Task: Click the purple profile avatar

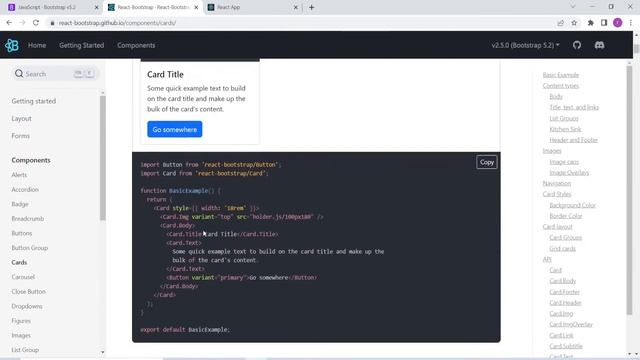Action: [x=618, y=23]
